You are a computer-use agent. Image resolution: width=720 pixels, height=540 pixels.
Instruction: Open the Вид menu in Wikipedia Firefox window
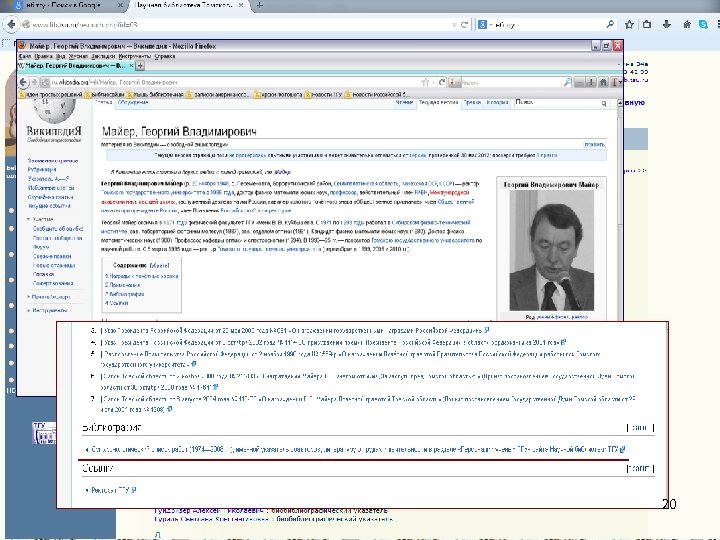coord(60,56)
